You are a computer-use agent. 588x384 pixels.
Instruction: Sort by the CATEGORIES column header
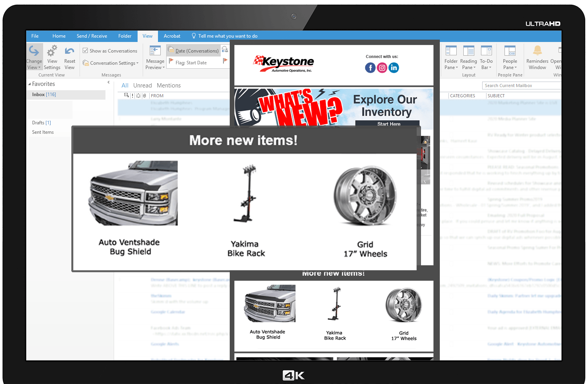tap(463, 96)
